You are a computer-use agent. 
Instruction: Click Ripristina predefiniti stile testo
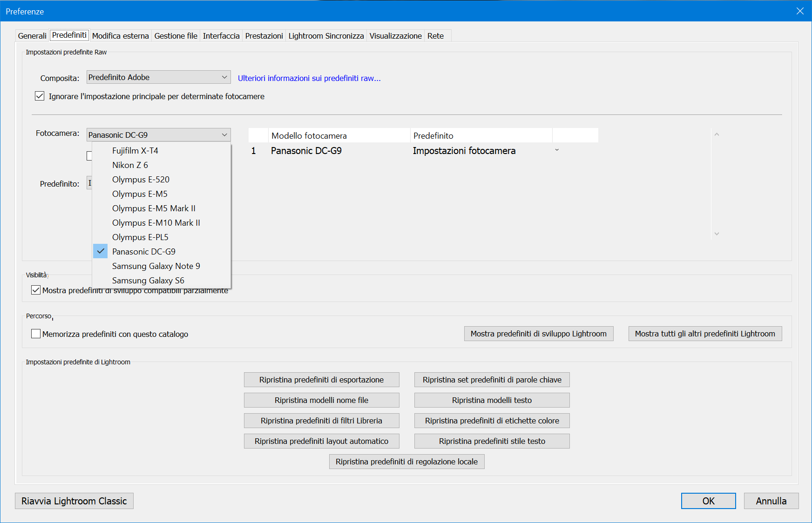[x=492, y=441]
